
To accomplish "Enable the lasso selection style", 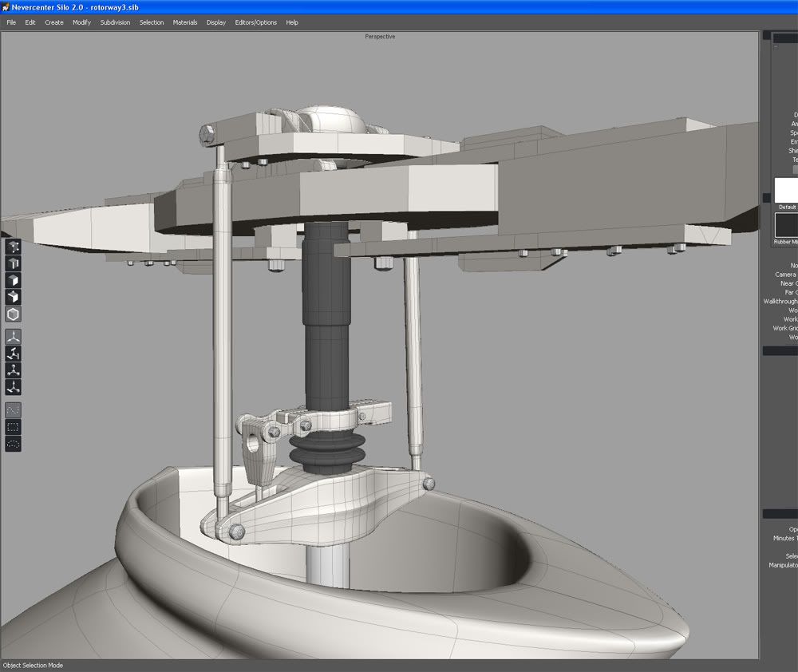I will 13,444.
